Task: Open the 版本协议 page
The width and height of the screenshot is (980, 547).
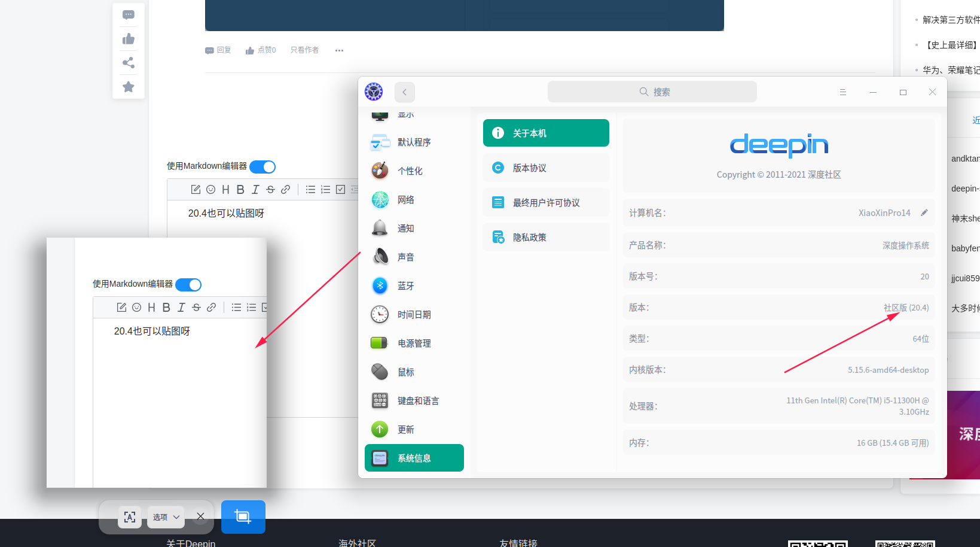Action: point(546,168)
